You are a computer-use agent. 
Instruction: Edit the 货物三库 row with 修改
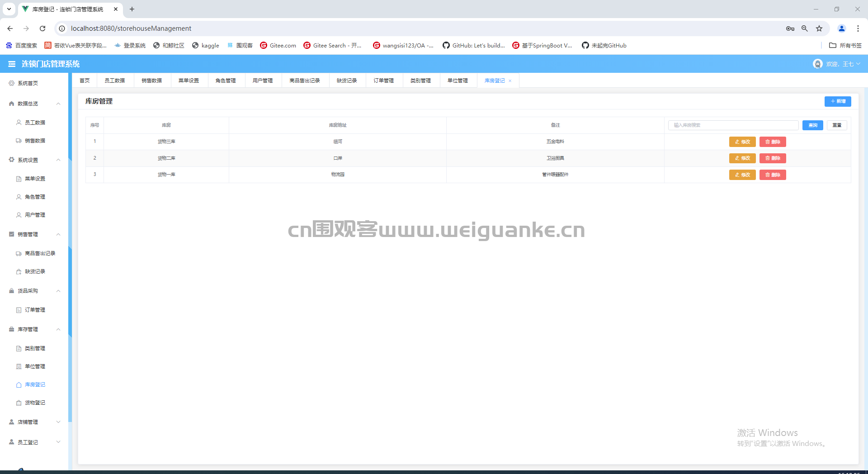(x=742, y=142)
